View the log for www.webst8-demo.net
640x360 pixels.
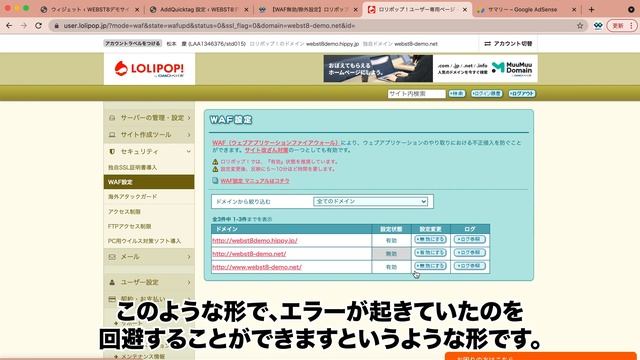469,266
